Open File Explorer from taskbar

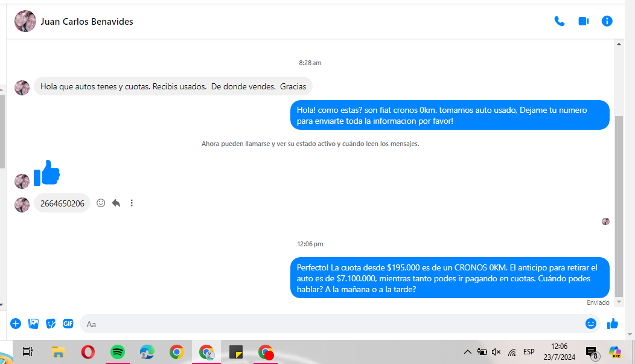pos(59,352)
